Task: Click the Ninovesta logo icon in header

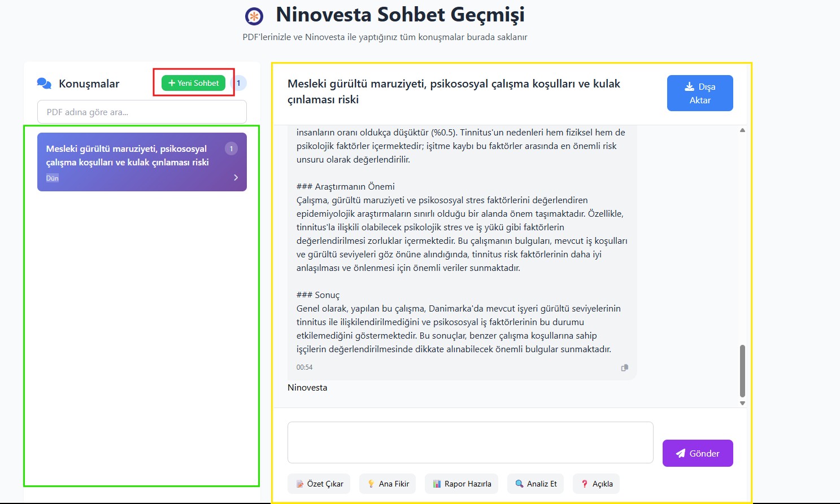Action: [x=254, y=16]
